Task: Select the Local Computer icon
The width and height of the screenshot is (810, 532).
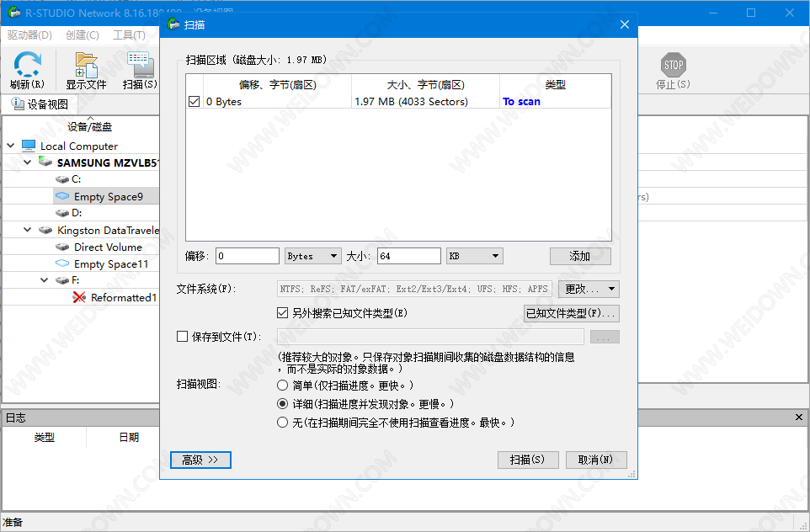Action: [29, 146]
